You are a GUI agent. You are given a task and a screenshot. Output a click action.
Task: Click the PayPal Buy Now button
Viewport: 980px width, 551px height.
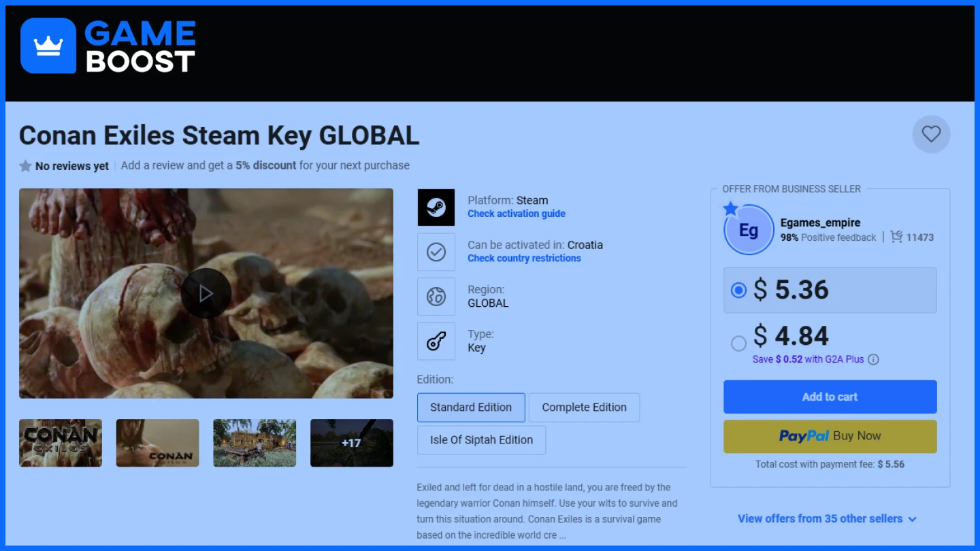tap(830, 436)
